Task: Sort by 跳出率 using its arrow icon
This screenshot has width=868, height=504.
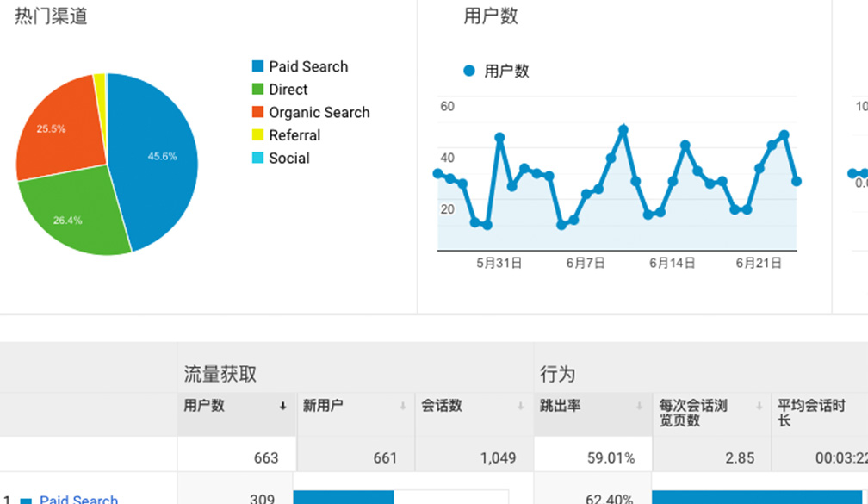Action: (640, 407)
